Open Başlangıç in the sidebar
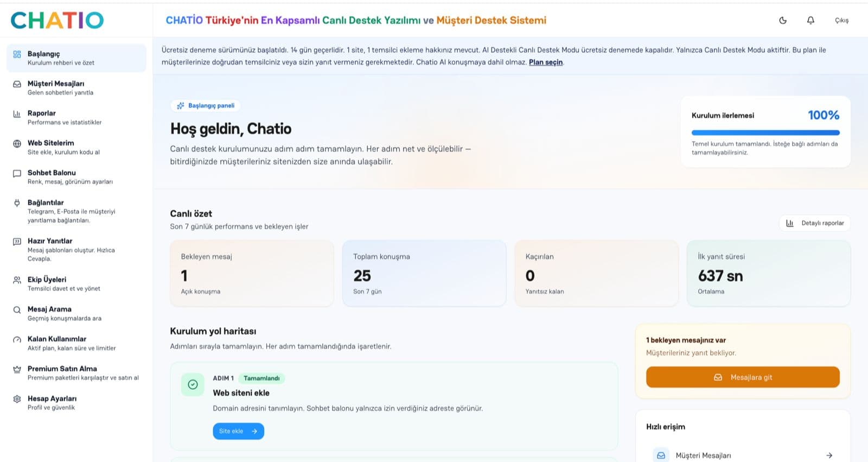 pyautogui.click(x=76, y=58)
